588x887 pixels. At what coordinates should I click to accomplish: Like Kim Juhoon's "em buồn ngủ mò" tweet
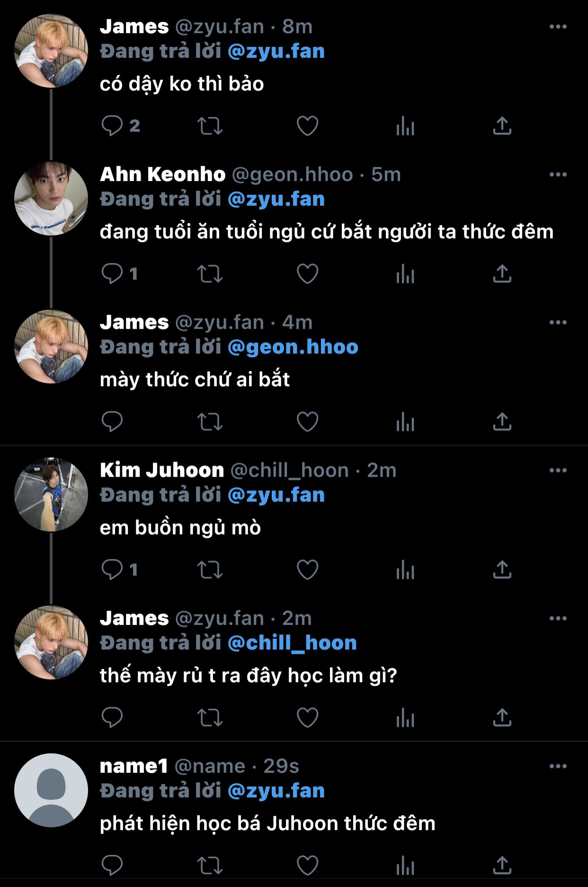pyautogui.click(x=307, y=570)
